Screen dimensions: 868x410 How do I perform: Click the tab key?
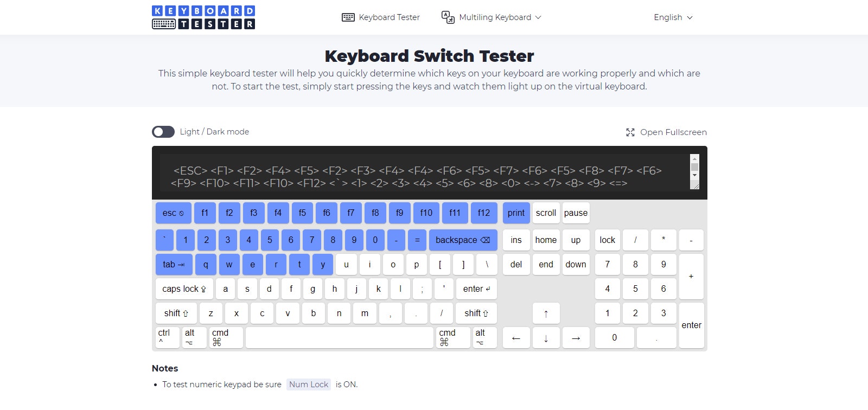click(x=174, y=265)
